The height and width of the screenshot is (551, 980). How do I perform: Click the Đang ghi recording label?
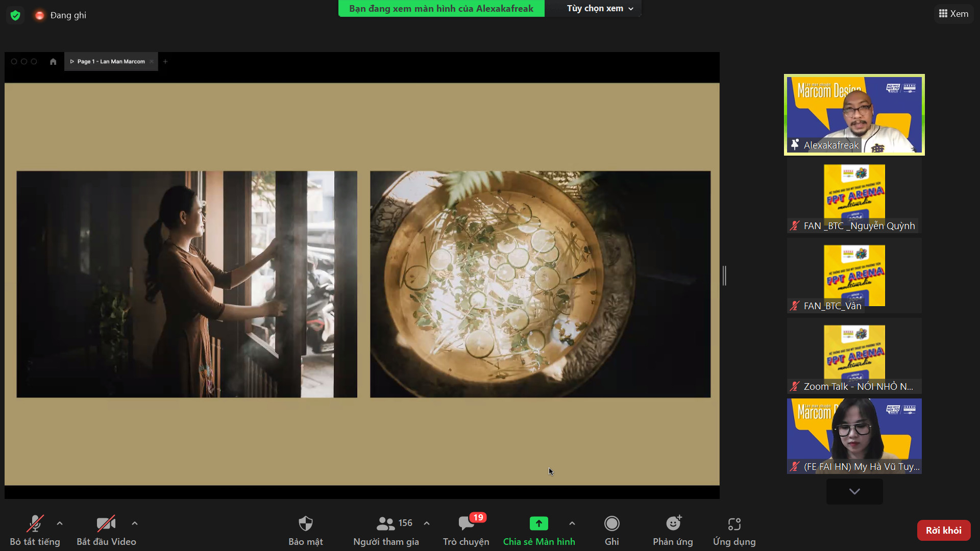(x=68, y=15)
